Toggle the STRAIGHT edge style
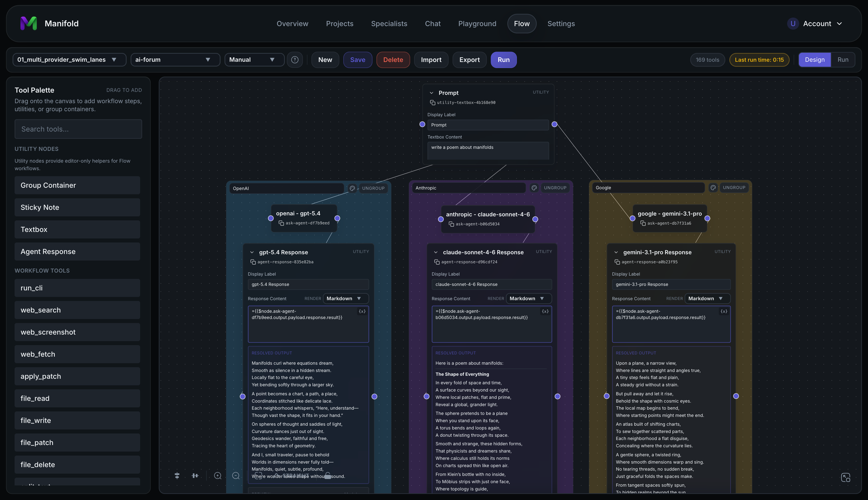The width and height of the screenshot is (868, 500). click(x=291, y=476)
